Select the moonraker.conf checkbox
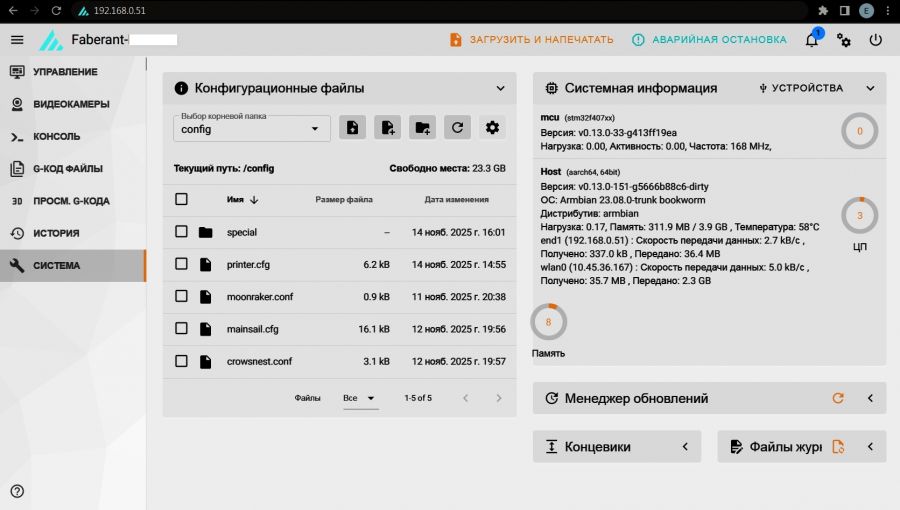The image size is (900, 510). [181, 297]
